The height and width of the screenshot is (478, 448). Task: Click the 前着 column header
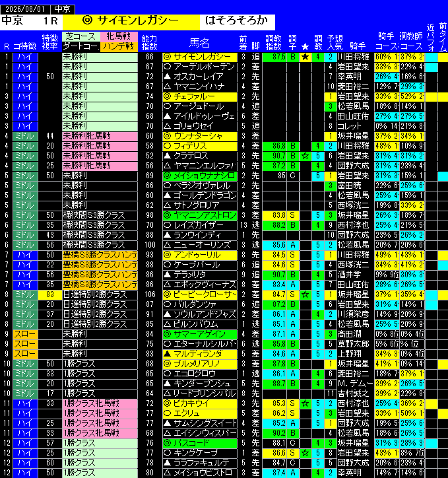[243, 42]
